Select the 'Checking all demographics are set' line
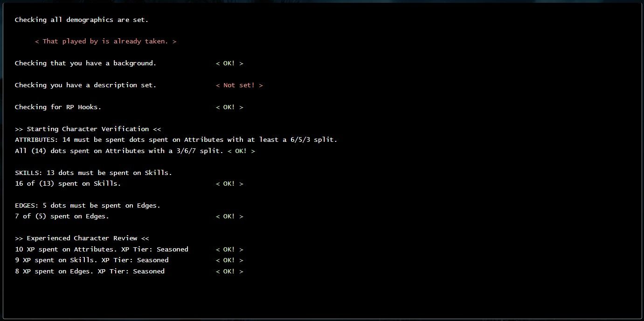644x321 pixels. tap(82, 20)
